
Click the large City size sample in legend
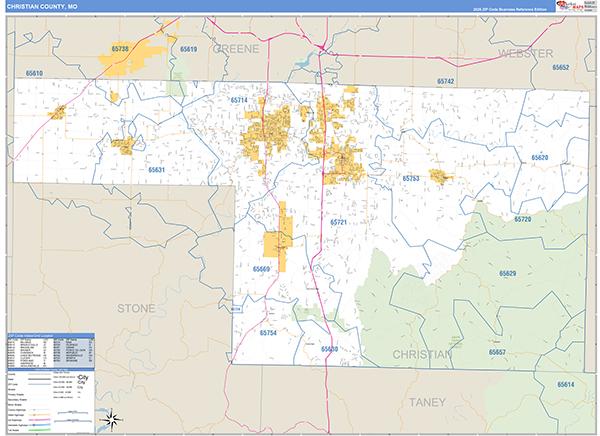pos(82,378)
